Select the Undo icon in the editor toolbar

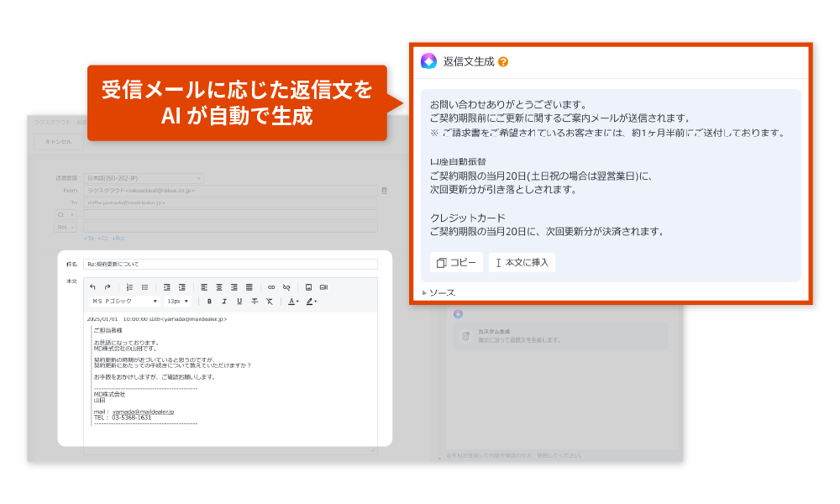pyautogui.click(x=92, y=288)
